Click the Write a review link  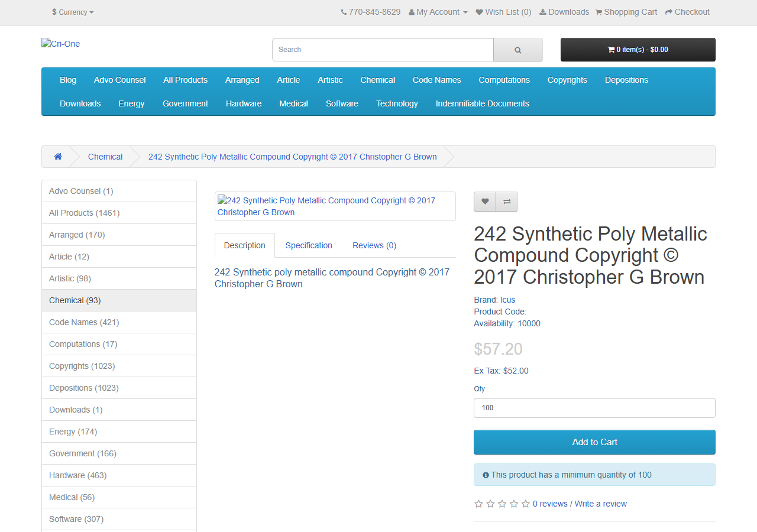pyautogui.click(x=601, y=504)
